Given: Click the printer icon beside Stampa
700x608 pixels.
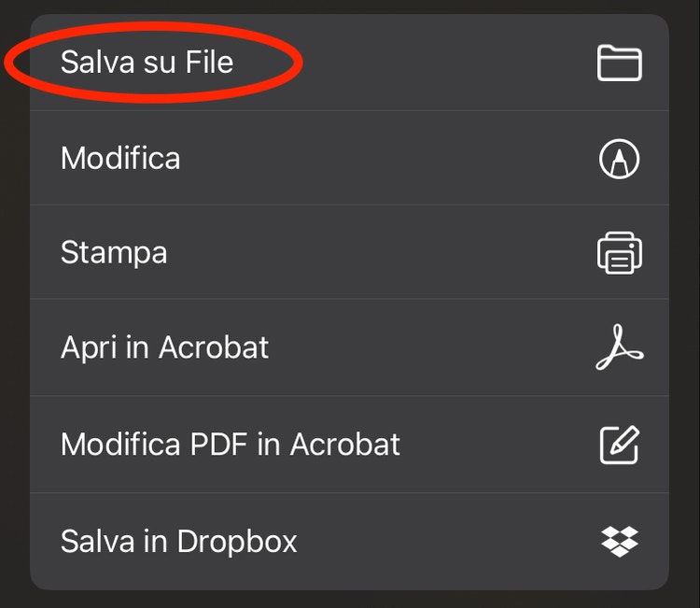Looking at the screenshot, I should [x=620, y=253].
